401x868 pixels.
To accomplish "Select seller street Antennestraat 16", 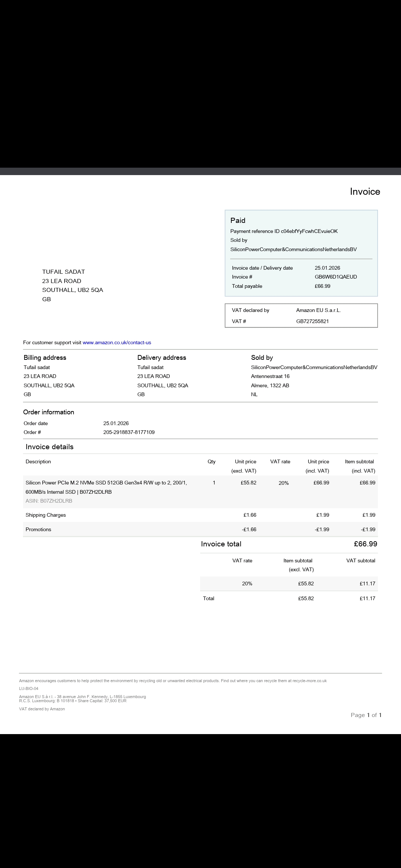I will (270, 376).
